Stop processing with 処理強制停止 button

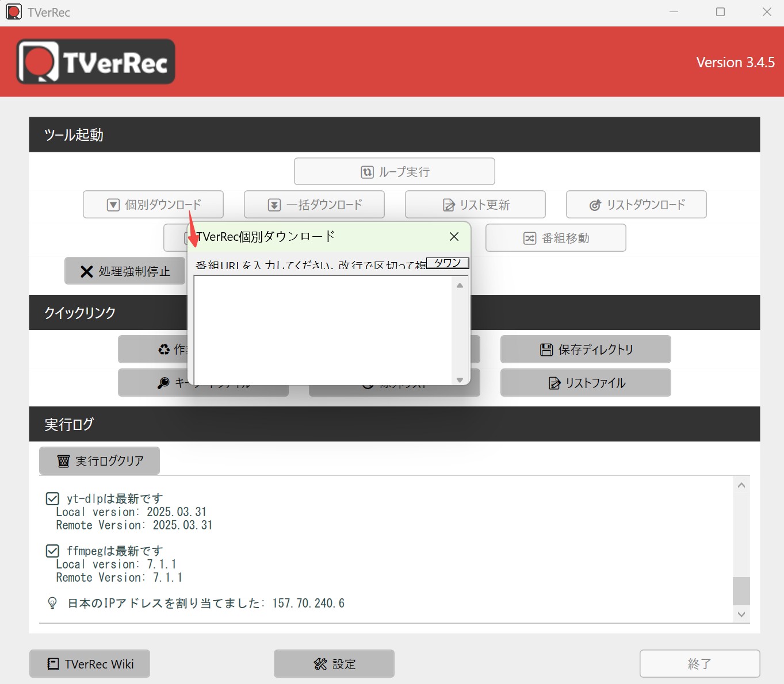tap(125, 271)
